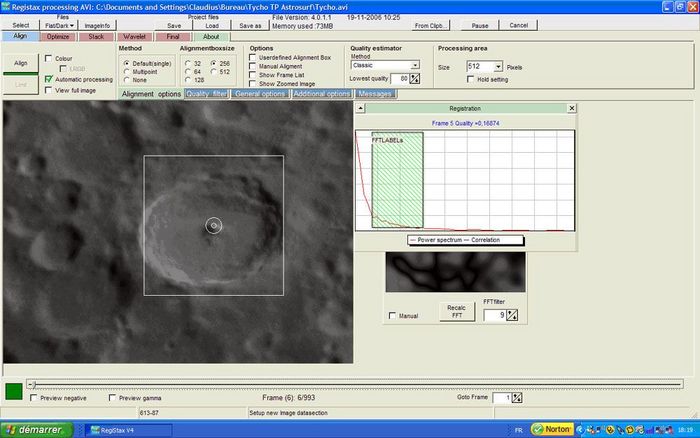Click the From Clipb. button
This screenshot has height=438, width=700.
430,25
